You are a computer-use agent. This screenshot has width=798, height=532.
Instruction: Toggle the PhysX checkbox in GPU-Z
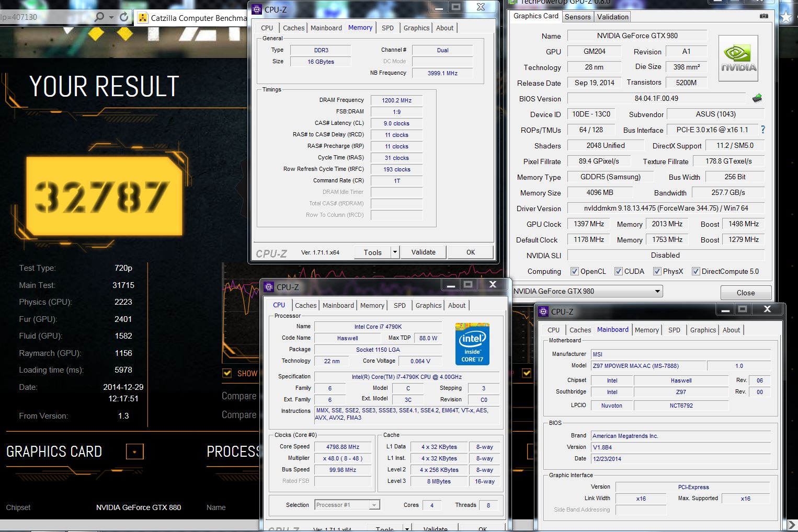point(657,271)
